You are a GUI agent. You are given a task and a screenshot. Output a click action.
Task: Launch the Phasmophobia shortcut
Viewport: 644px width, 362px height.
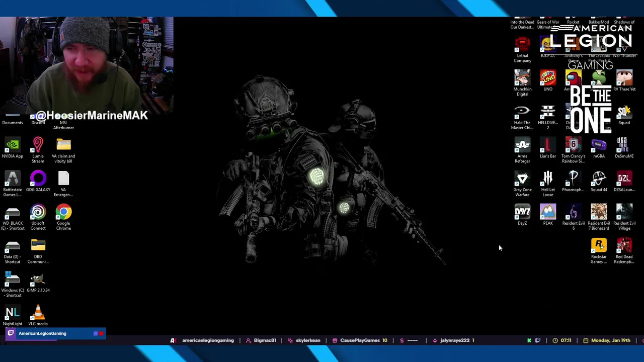[573, 181]
